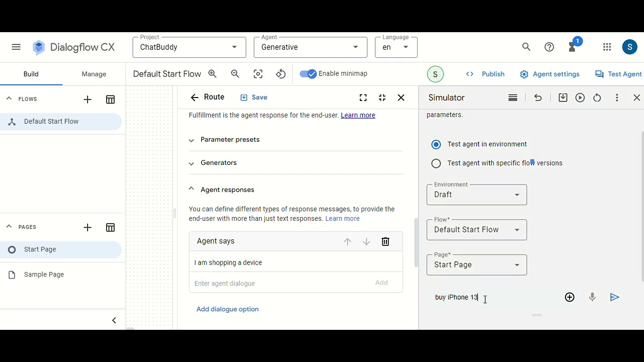Open Agent settings
Image resolution: width=644 pixels, height=362 pixels.
pyautogui.click(x=550, y=74)
